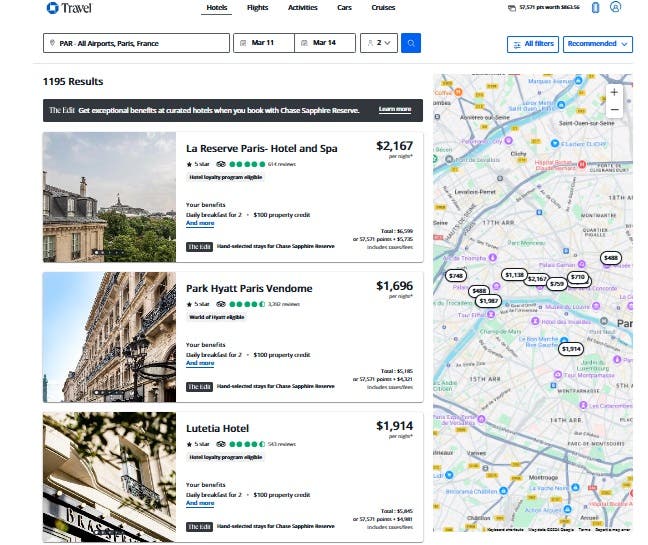Click And more under La Reserve benefits
Image resolution: width=648 pixels, height=545 pixels.
tap(200, 223)
